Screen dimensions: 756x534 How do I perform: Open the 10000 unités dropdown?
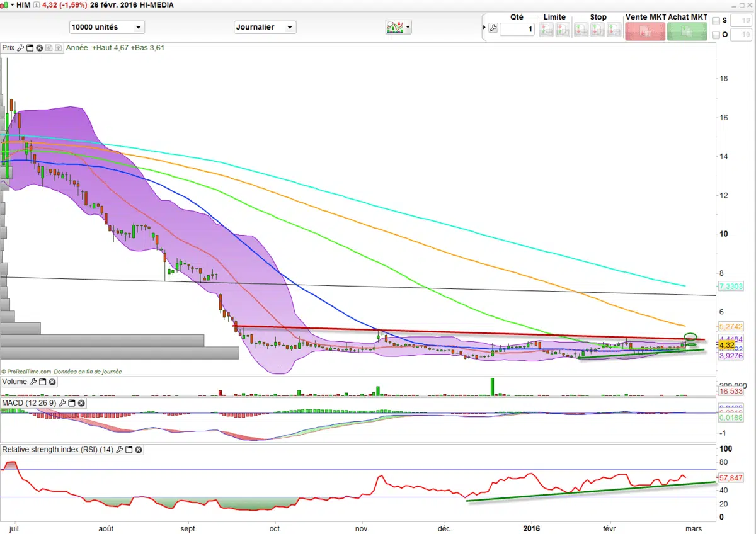pos(107,27)
